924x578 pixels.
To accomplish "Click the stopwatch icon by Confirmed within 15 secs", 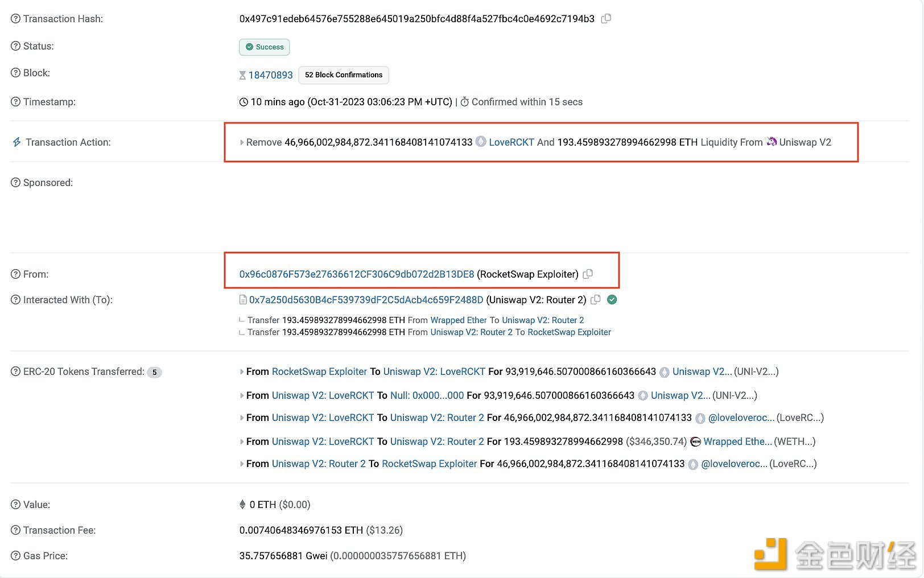I will [x=465, y=102].
